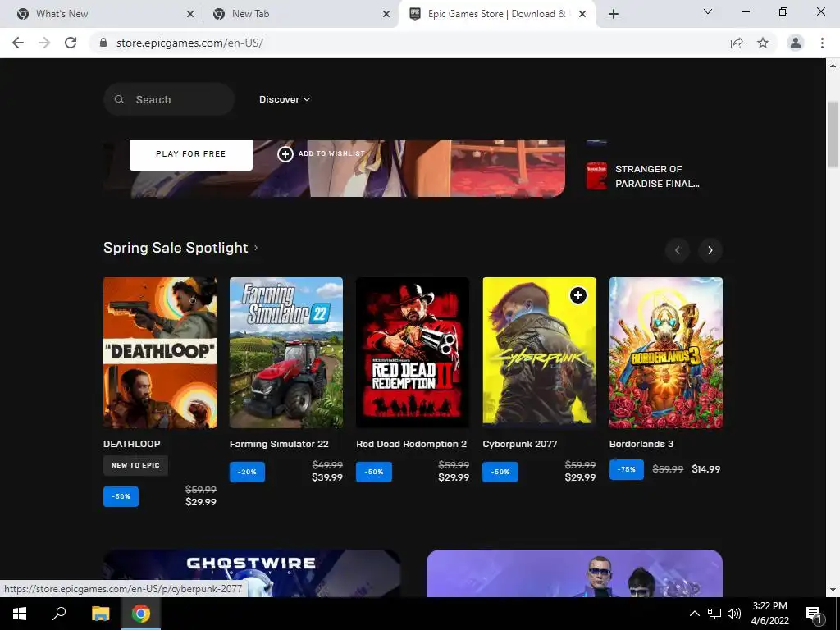Reload the Epic Games Store page
The width and height of the screenshot is (840, 630).
pyautogui.click(x=71, y=43)
